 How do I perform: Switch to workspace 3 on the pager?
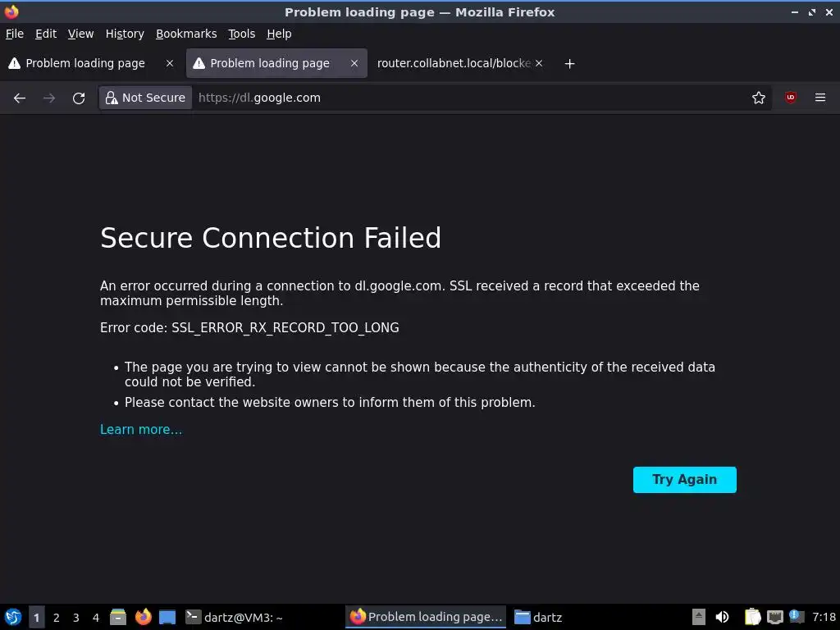75,617
